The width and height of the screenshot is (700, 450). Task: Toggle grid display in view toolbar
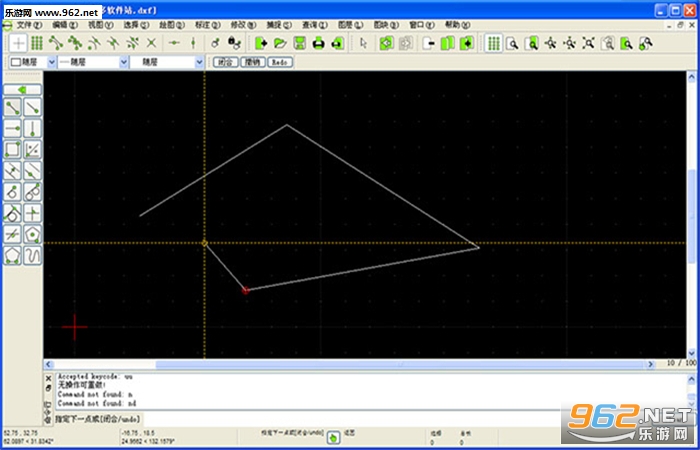coord(493,43)
